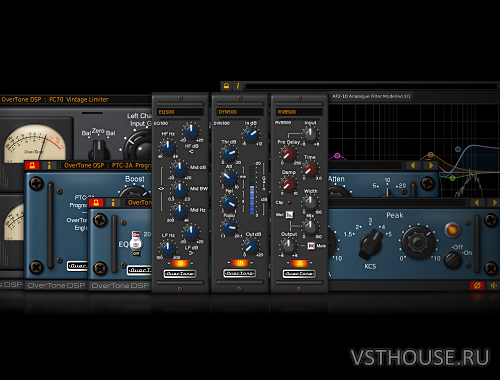Toggle the IN button on RVB500 module

click(299, 263)
